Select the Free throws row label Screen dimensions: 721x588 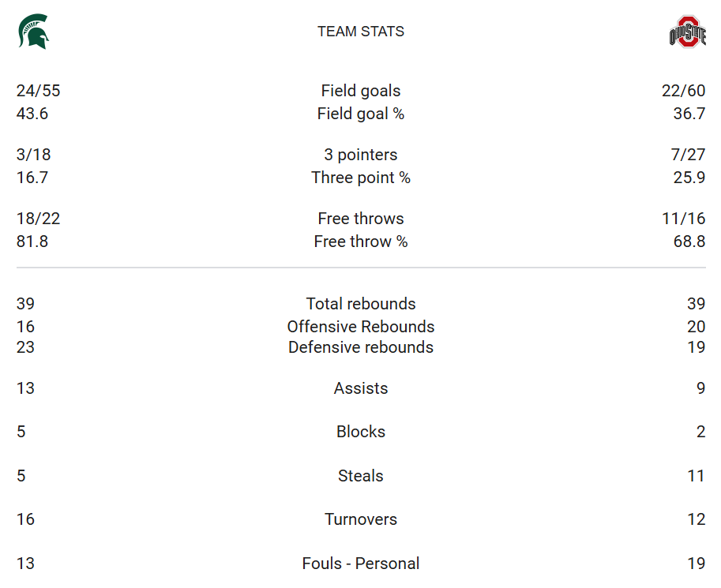click(x=360, y=219)
